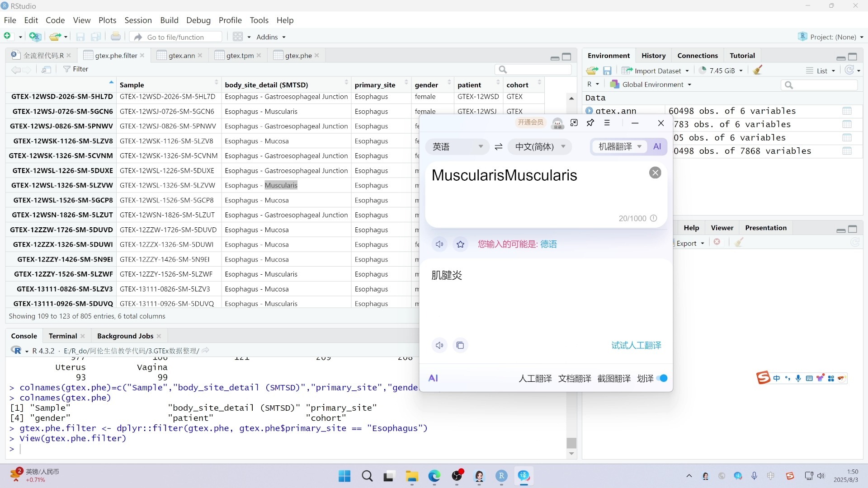Open Microsoft Edge from the taskbar

[434, 476]
